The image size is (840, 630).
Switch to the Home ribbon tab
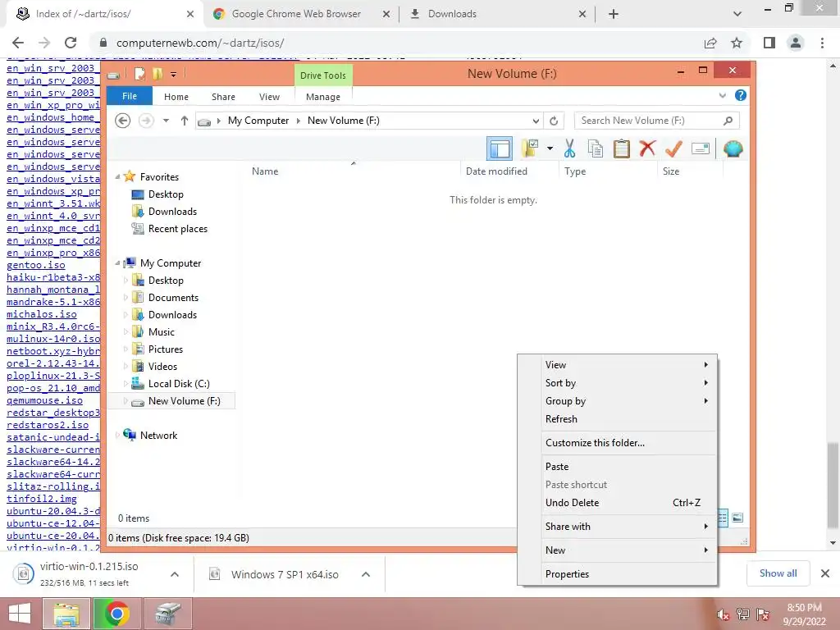point(176,97)
